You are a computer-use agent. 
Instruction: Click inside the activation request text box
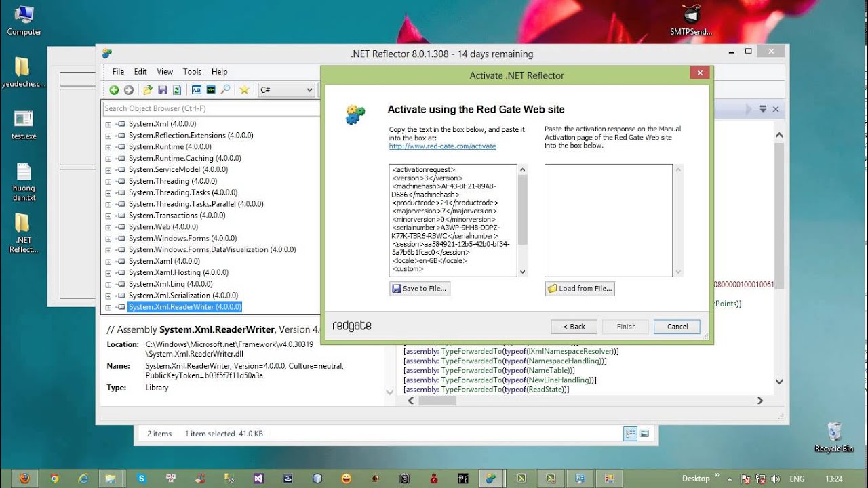click(x=453, y=220)
